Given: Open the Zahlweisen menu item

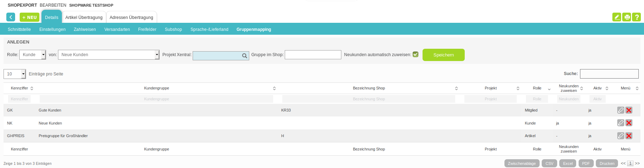Looking at the screenshot, I should (x=85, y=29).
